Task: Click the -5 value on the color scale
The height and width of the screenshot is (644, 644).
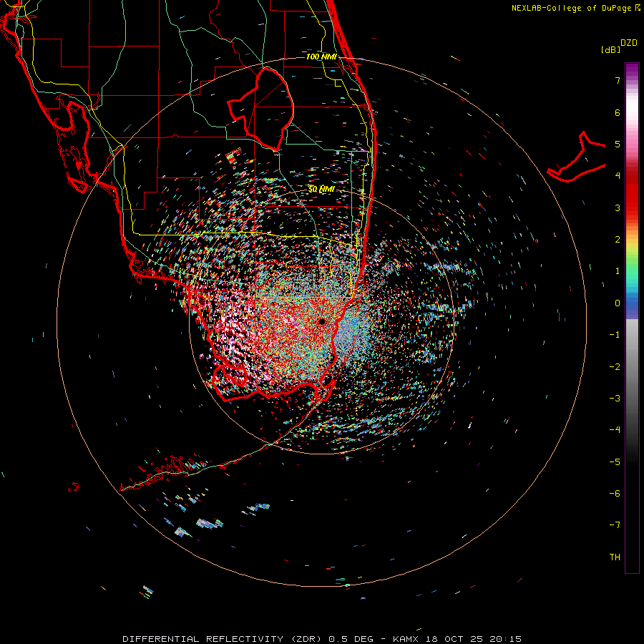Action: coord(615,462)
